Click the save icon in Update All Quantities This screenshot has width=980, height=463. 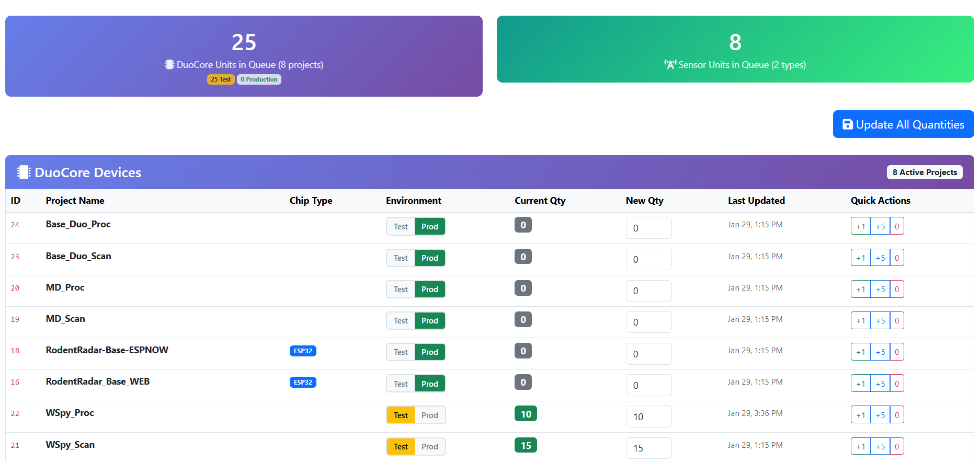847,124
